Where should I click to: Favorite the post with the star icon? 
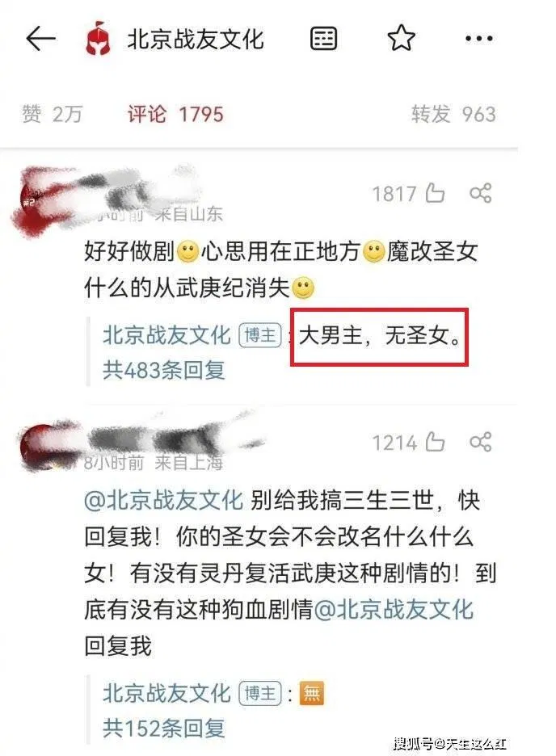401,38
